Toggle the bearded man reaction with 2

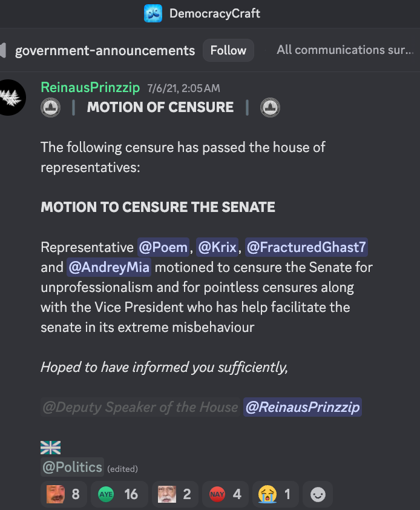[x=175, y=494]
